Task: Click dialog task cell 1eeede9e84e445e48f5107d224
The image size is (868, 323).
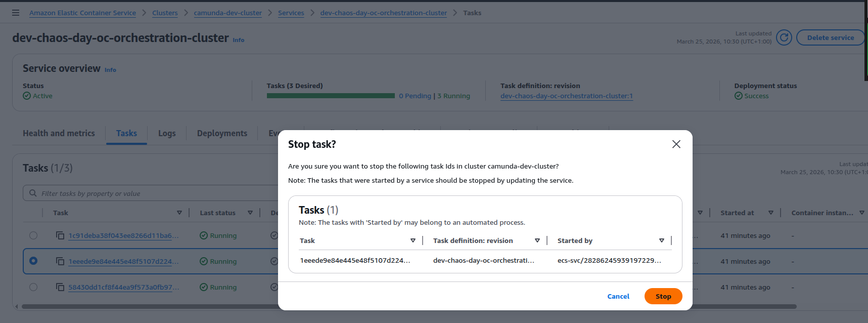Action: 355,260
